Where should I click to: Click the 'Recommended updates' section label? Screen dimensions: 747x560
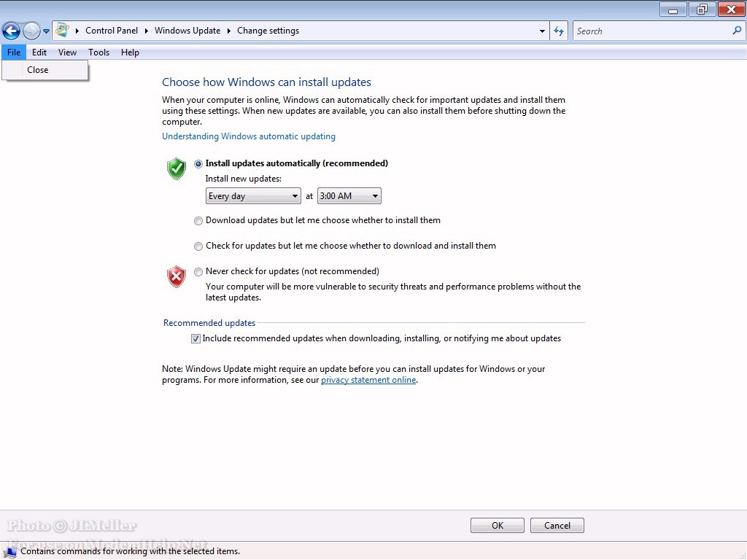click(209, 323)
